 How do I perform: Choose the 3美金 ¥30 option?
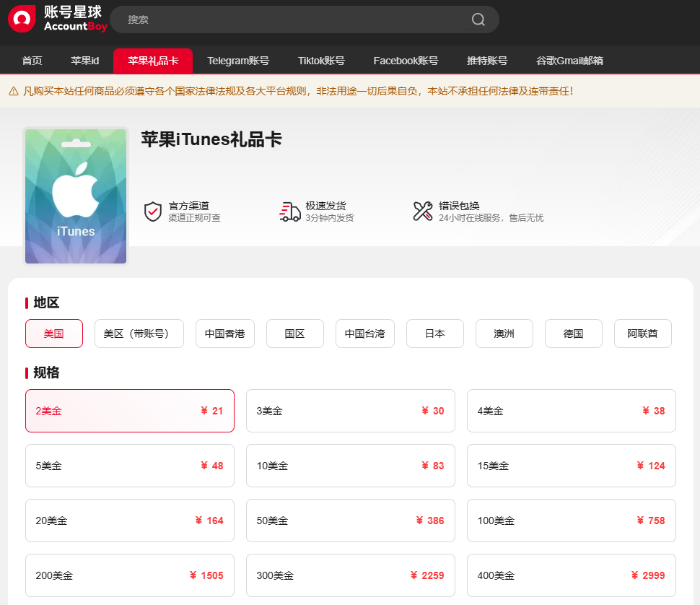351,411
